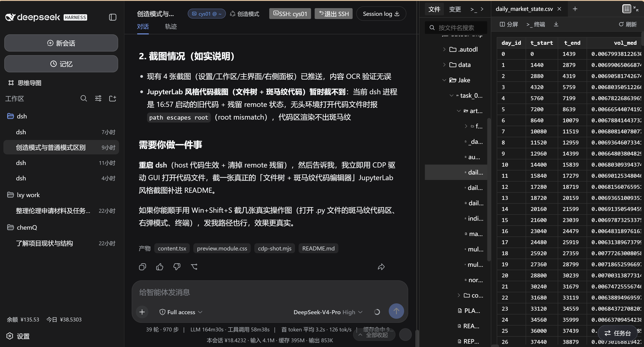The width and height of the screenshot is (644, 347).
Task: Click 全部收起 collapse all button
Action: coord(374,335)
